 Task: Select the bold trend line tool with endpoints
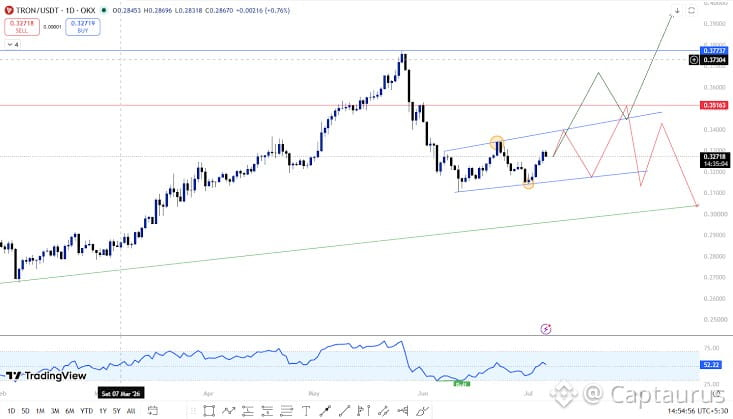tap(325, 411)
